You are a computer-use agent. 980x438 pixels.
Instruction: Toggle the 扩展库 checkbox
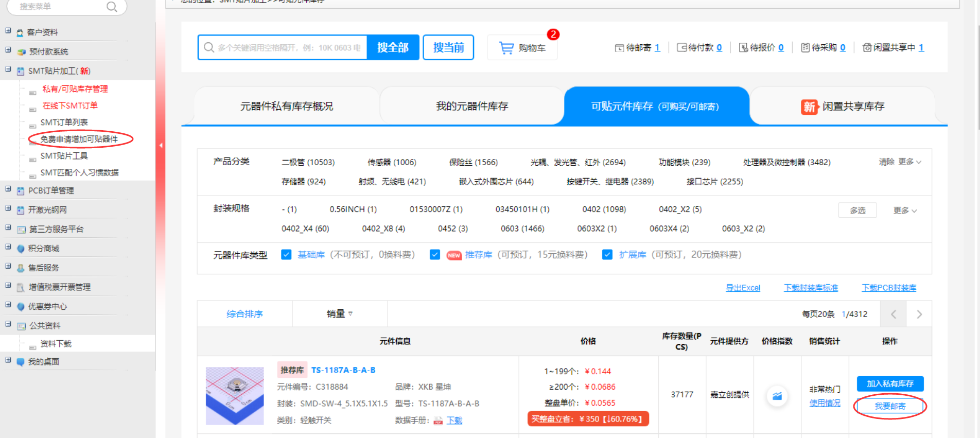click(x=607, y=255)
